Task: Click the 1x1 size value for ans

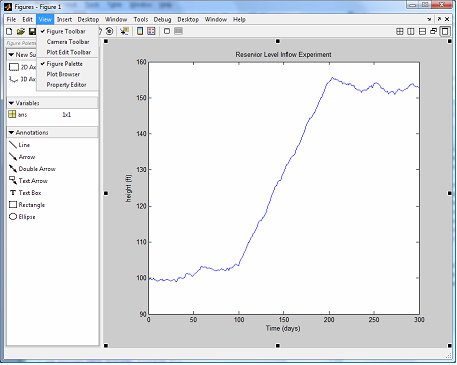Action: (67, 114)
